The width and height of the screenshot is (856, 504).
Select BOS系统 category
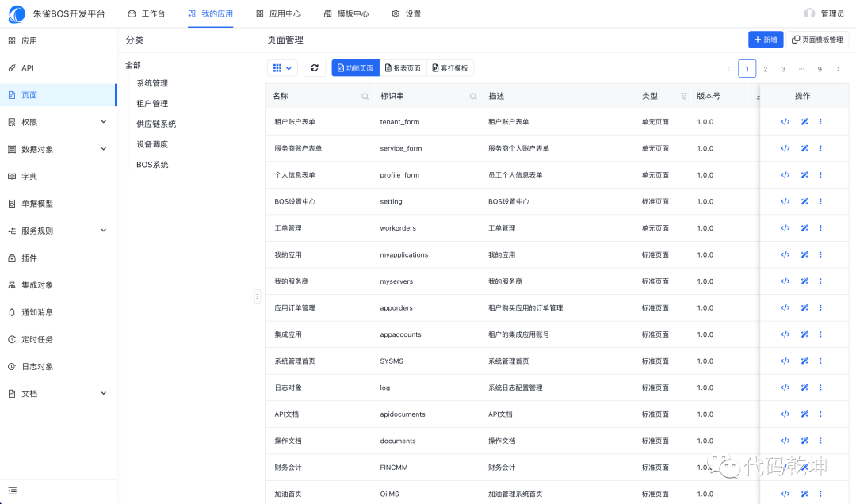(152, 164)
